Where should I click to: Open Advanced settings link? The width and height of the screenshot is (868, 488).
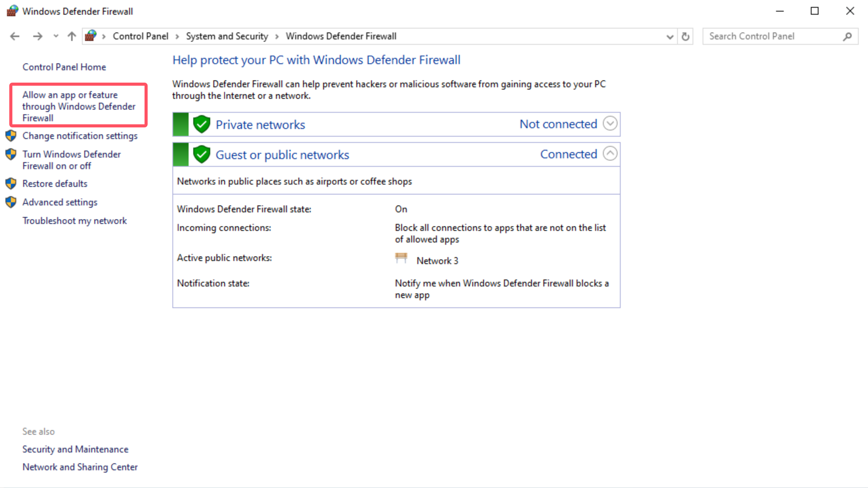pyautogui.click(x=60, y=202)
